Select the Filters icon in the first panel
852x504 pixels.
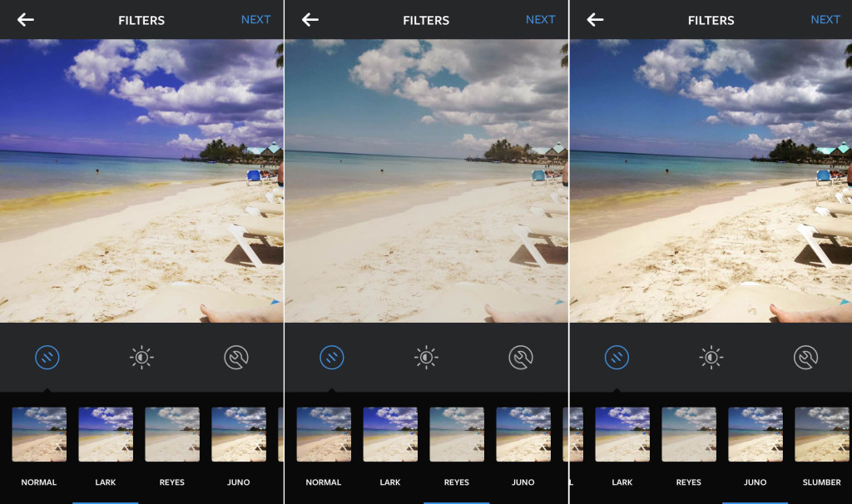pyautogui.click(x=47, y=358)
